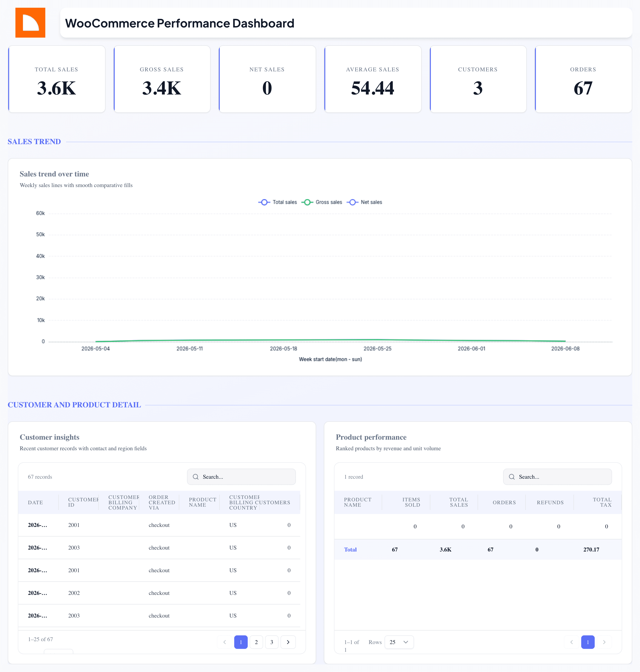Click the Customer insights search magnifier icon
The height and width of the screenshot is (672, 640).
tap(195, 477)
